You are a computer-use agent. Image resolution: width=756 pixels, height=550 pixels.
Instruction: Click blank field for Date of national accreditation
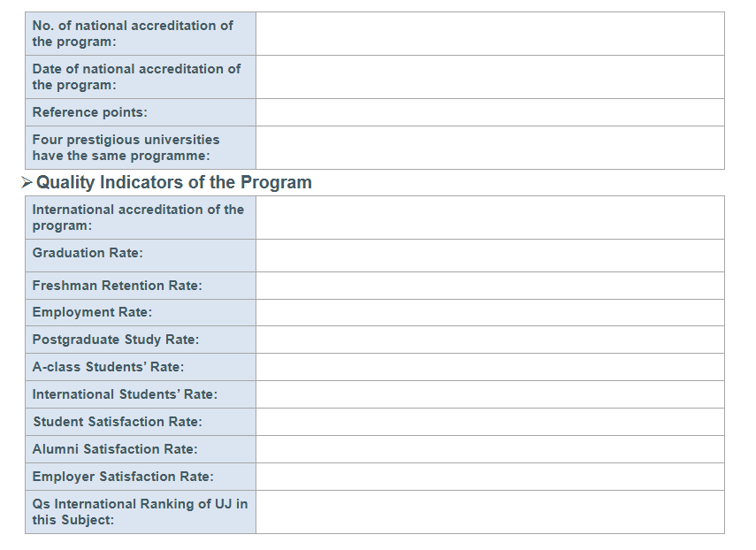[x=490, y=77]
